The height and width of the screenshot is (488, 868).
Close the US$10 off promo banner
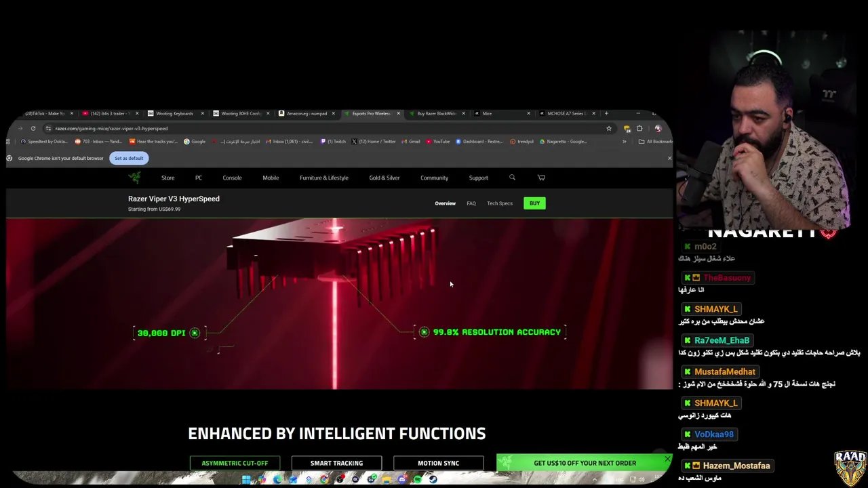[667, 460]
